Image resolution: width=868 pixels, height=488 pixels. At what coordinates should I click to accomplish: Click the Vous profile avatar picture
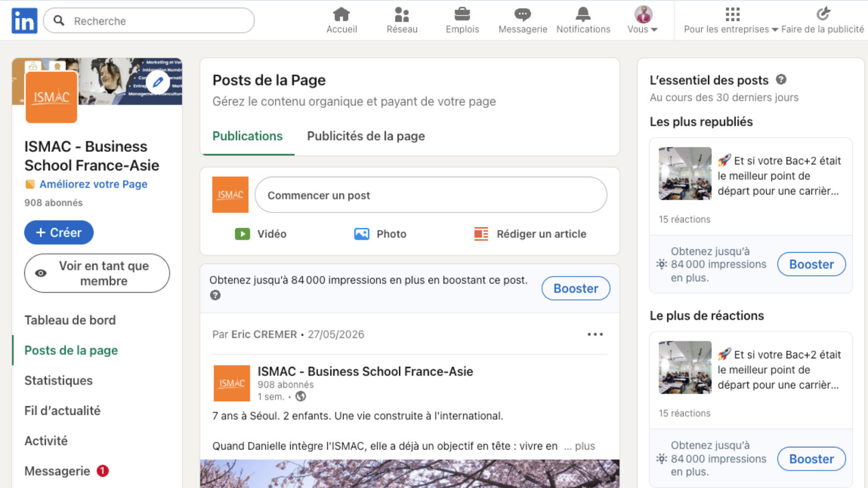tap(643, 14)
